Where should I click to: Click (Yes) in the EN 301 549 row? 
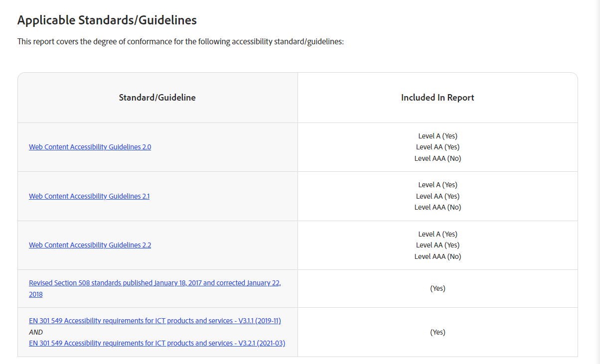[438, 332]
